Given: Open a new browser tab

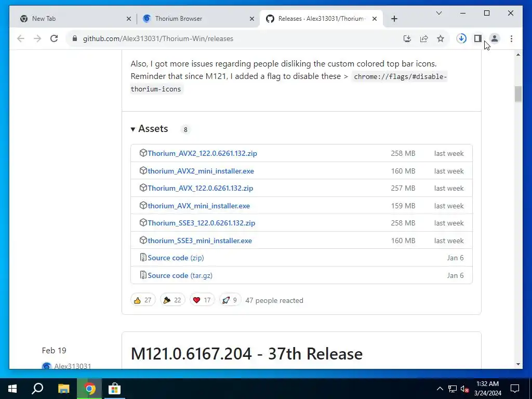Looking at the screenshot, I should pyautogui.click(x=394, y=19).
